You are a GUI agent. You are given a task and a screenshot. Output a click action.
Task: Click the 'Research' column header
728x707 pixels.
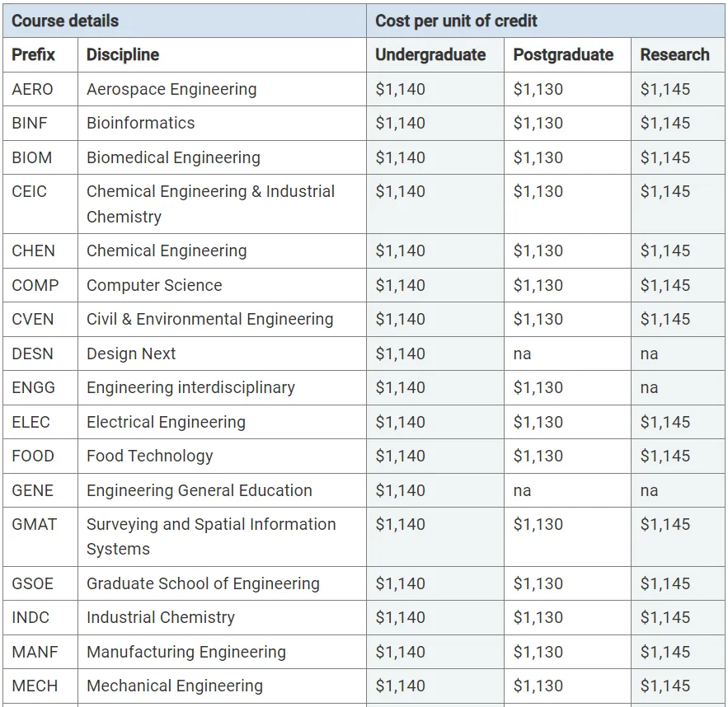coord(674,55)
